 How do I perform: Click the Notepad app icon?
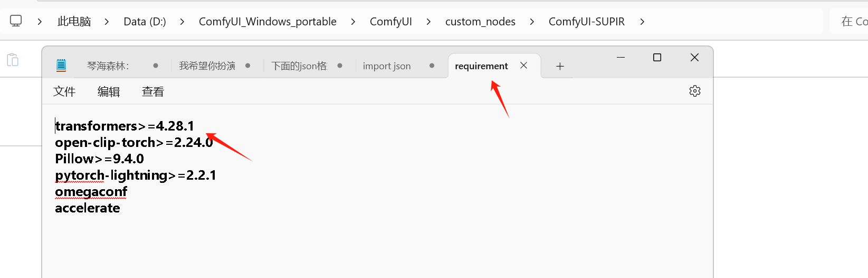tap(61, 66)
